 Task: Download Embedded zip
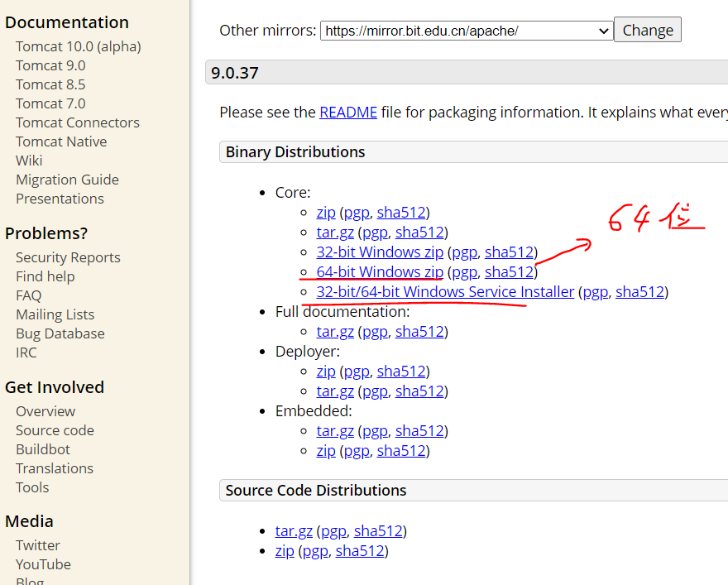326,451
